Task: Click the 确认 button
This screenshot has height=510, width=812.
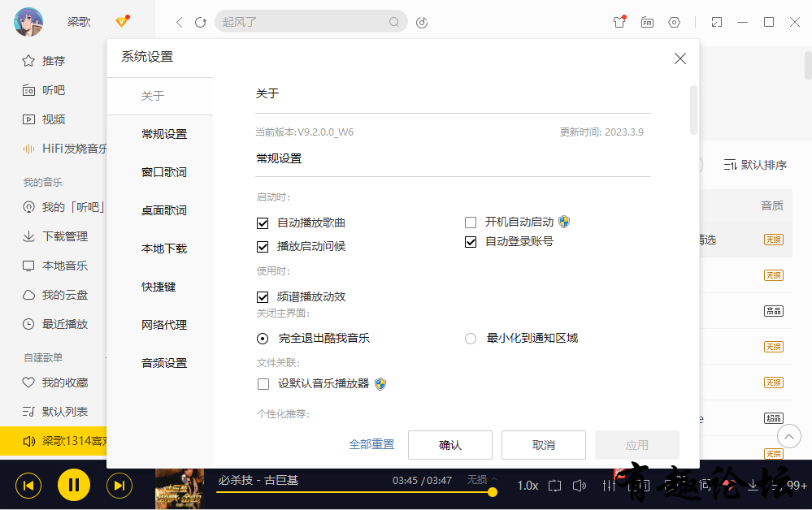Action: (450, 445)
